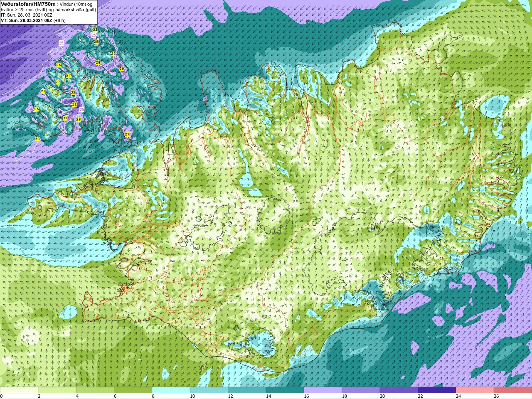
Task: Click the "(+8 h)" forecast offset text
Action: click(x=59, y=20)
